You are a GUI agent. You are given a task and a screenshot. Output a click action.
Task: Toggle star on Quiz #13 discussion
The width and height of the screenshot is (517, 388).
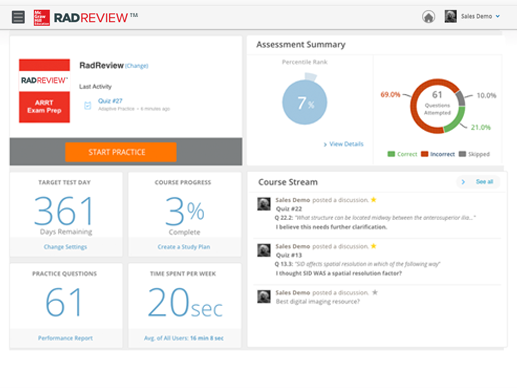pyautogui.click(x=374, y=246)
